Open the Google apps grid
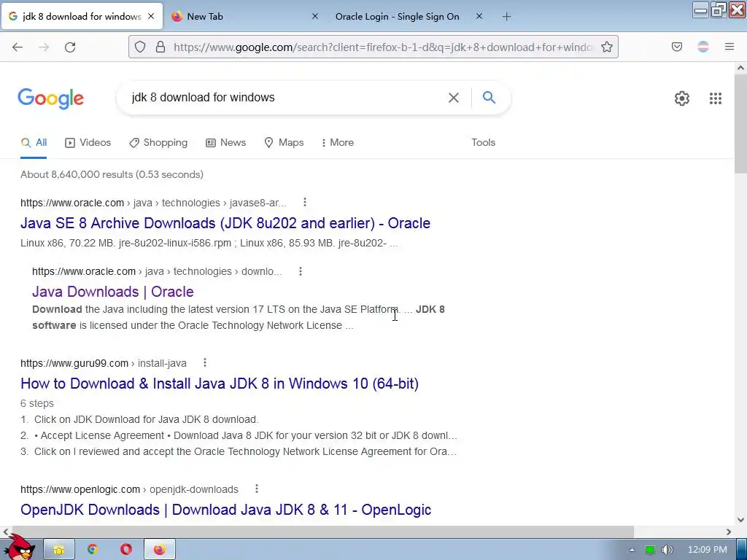Image resolution: width=747 pixels, height=560 pixels. [715, 98]
